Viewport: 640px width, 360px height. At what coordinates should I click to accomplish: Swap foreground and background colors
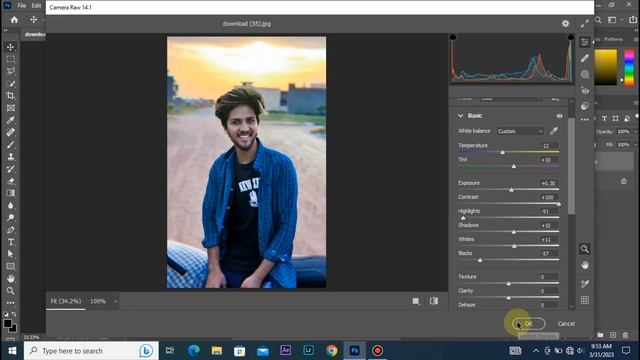pyautogui.click(x=14, y=314)
